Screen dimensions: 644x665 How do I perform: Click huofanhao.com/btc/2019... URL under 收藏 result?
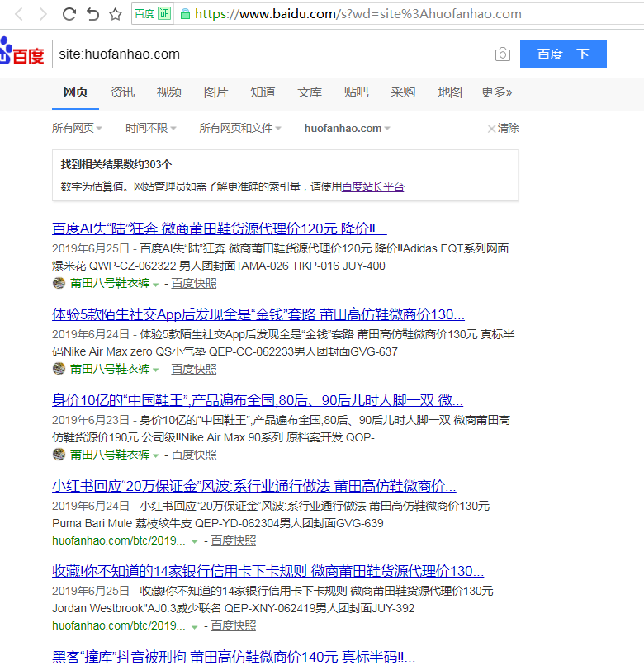[119, 625]
